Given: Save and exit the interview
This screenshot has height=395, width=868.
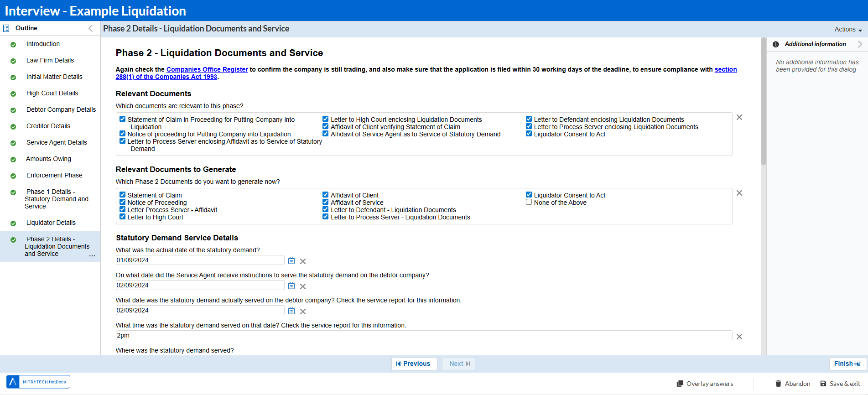Looking at the screenshot, I should [x=840, y=384].
